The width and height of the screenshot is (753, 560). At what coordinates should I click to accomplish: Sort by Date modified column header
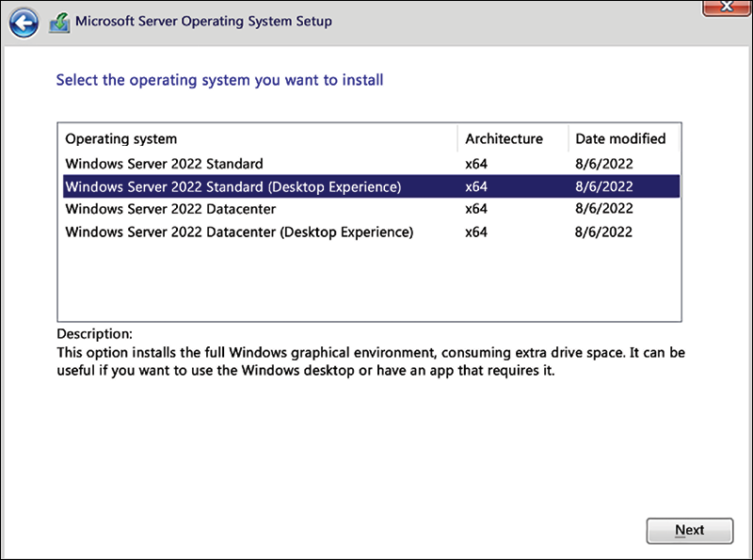(624, 138)
